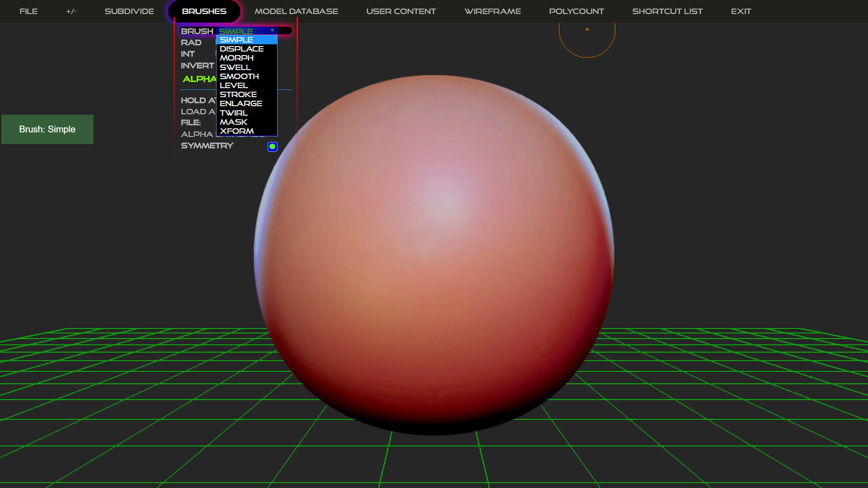The height and width of the screenshot is (488, 868).
Task: Click the currently highlighted Simple brush entry
Action: click(x=236, y=39)
